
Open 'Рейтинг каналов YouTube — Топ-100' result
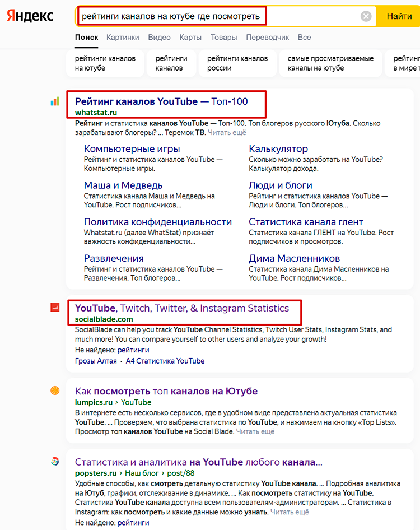[x=161, y=101]
